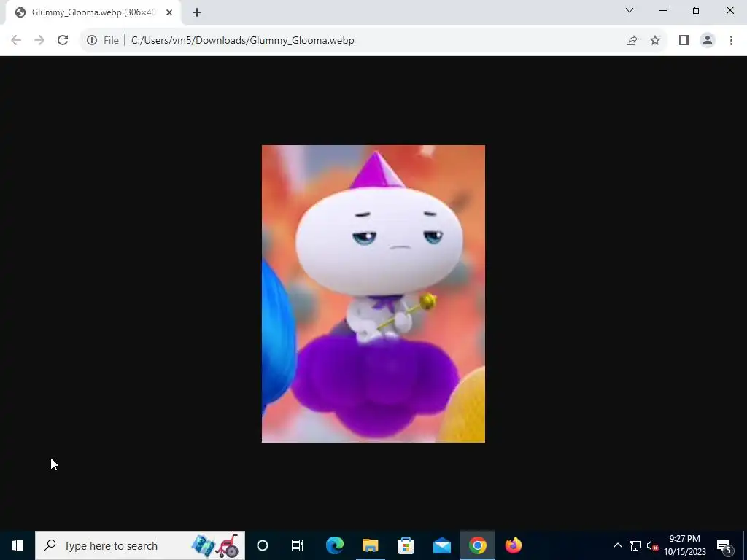Click the Type here to search box
Viewport: 747px width, 560px height.
140,545
